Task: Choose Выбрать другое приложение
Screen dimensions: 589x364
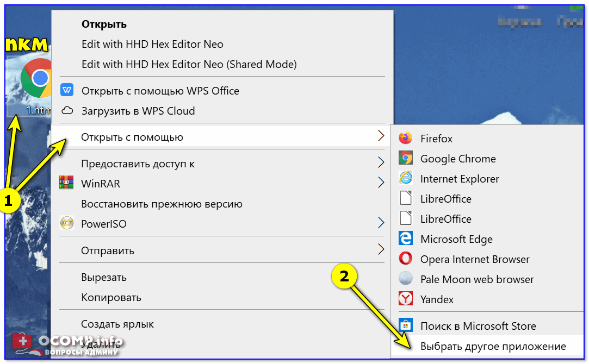Action: [493, 347]
